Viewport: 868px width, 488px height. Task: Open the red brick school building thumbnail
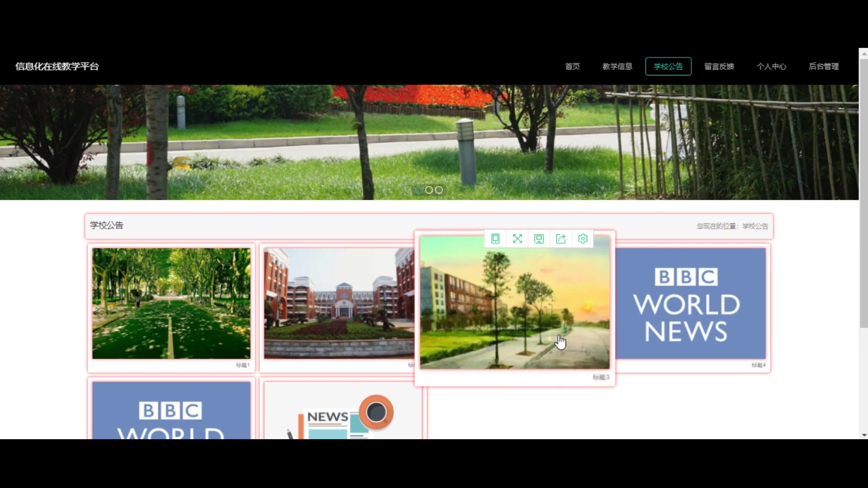pos(339,303)
